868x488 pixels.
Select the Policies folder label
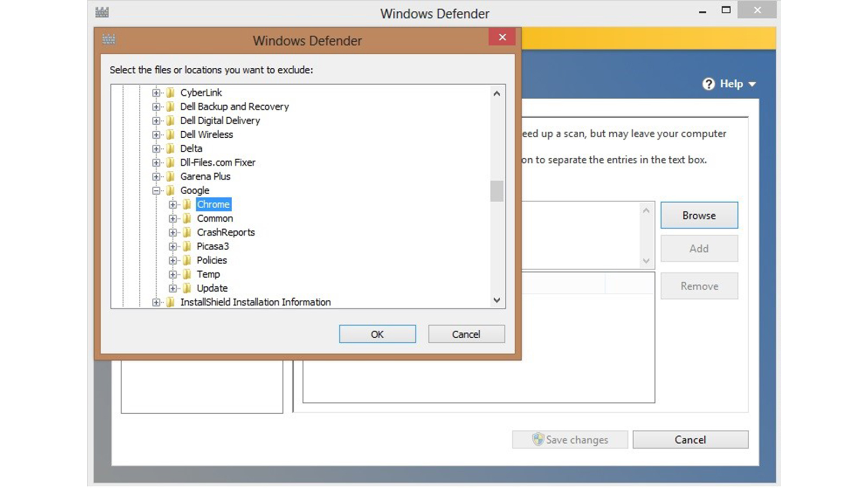coord(212,260)
